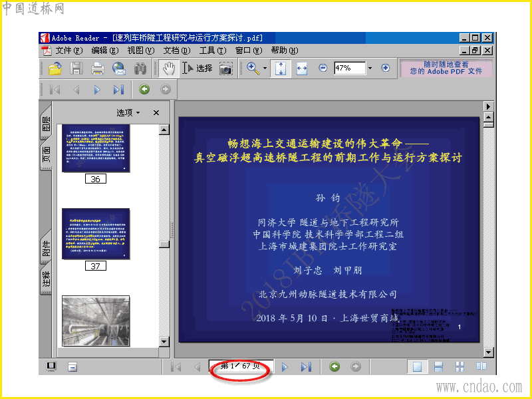Screen dimensions: 532x399
Task: Select Continuous Facing layout icon
Action: click(x=460, y=366)
